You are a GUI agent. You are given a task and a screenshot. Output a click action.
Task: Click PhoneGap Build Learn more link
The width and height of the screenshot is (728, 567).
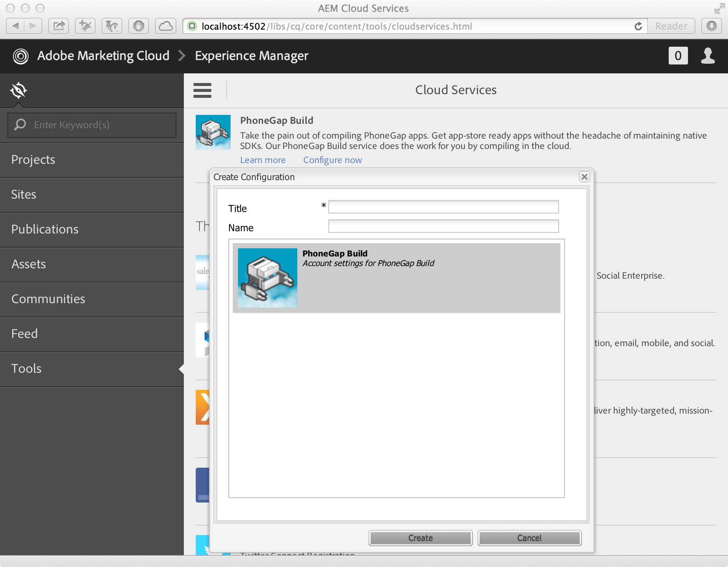(263, 160)
